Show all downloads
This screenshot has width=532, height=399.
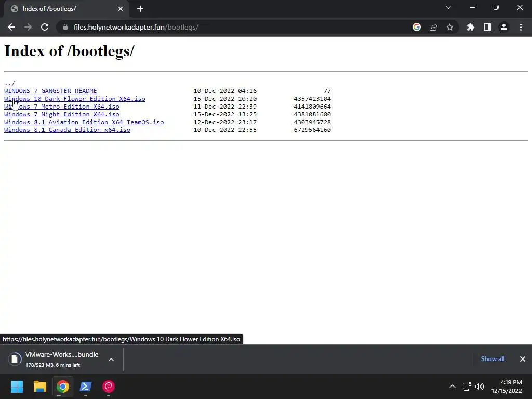pos(493,359)
